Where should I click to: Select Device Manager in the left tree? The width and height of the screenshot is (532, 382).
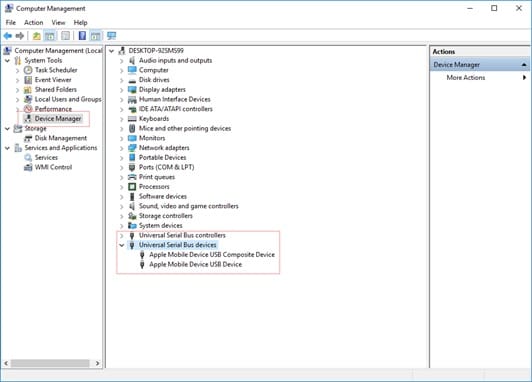(x=58, y=119)
